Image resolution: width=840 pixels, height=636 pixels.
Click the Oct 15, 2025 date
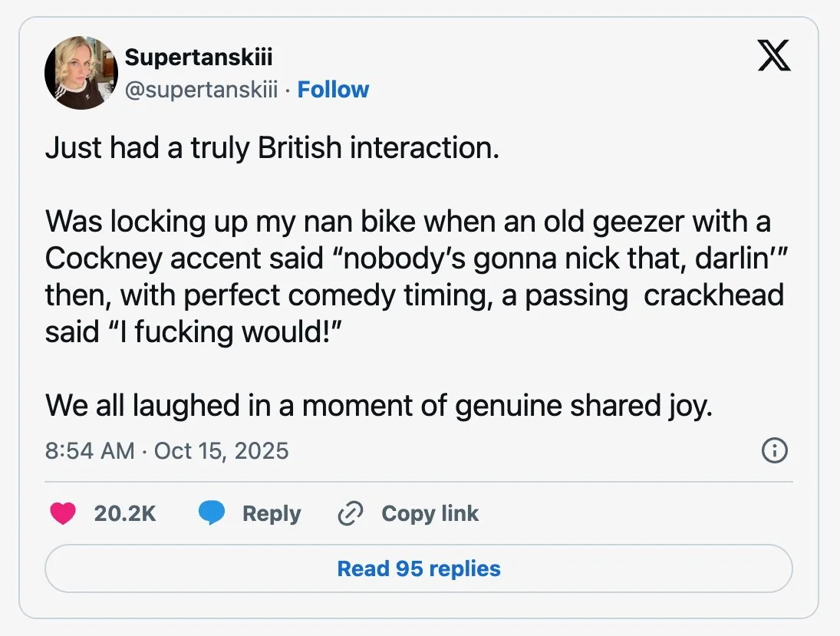221,450
